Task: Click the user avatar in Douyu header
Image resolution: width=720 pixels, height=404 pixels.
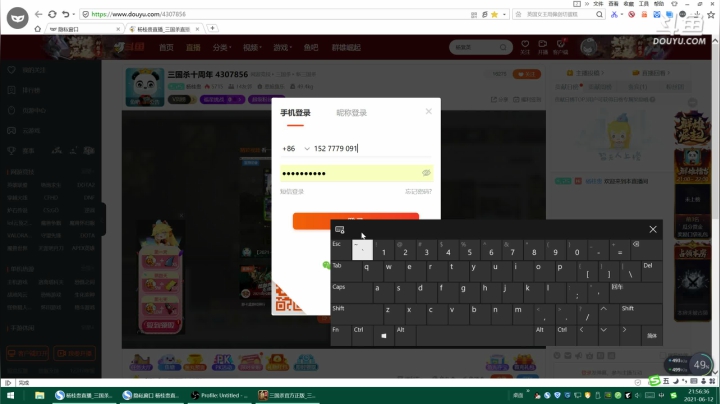Action: 589,47
